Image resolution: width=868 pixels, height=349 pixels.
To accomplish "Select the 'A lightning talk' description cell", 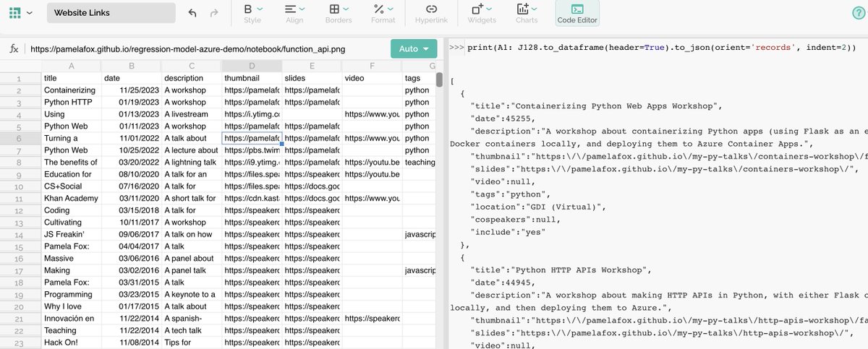I will click(192, 162).
